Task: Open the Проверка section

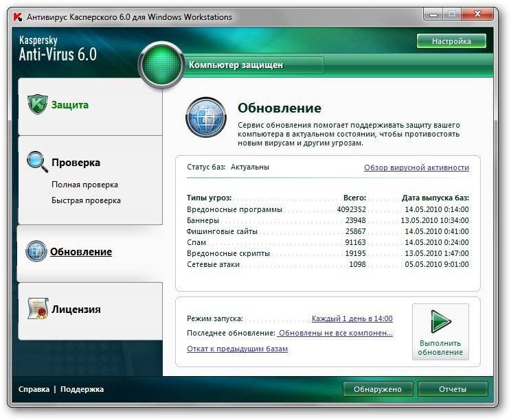Action: [76, 163]
